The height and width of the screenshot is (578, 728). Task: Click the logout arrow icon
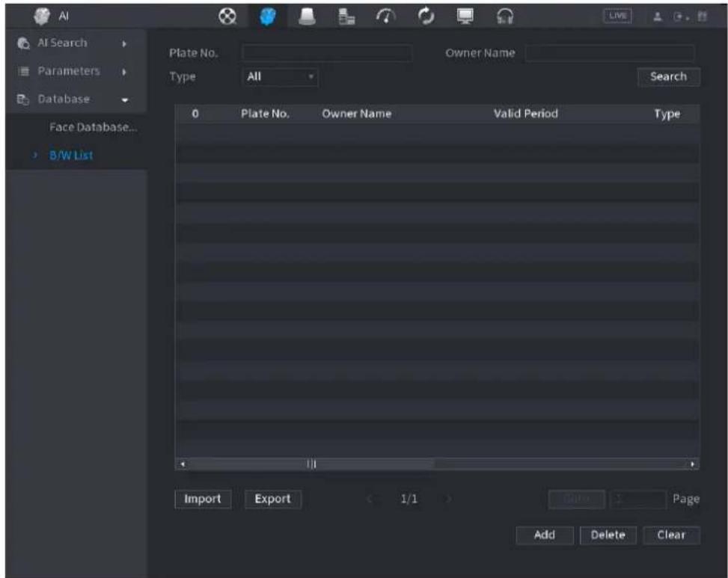point(679,17)
